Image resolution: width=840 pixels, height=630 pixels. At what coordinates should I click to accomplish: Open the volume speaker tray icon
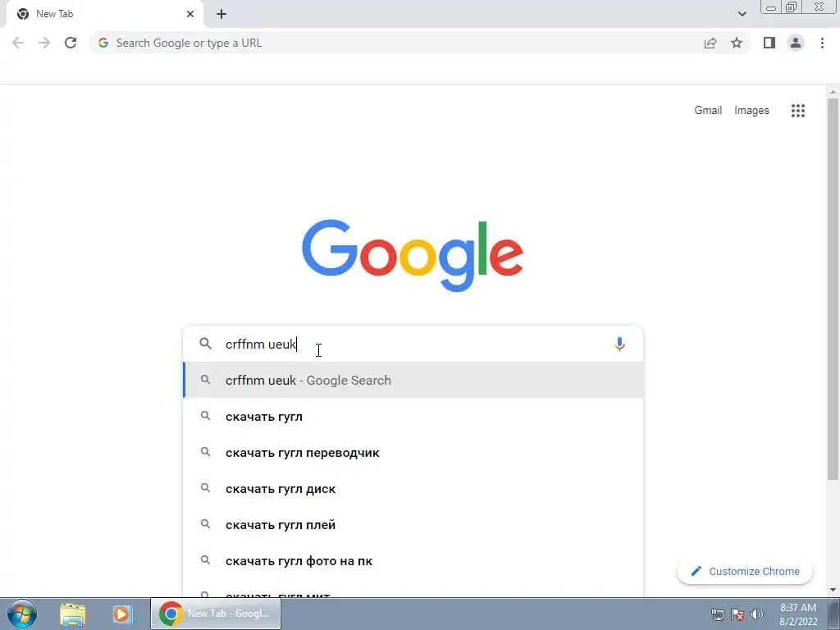click(x=757, y=614)
